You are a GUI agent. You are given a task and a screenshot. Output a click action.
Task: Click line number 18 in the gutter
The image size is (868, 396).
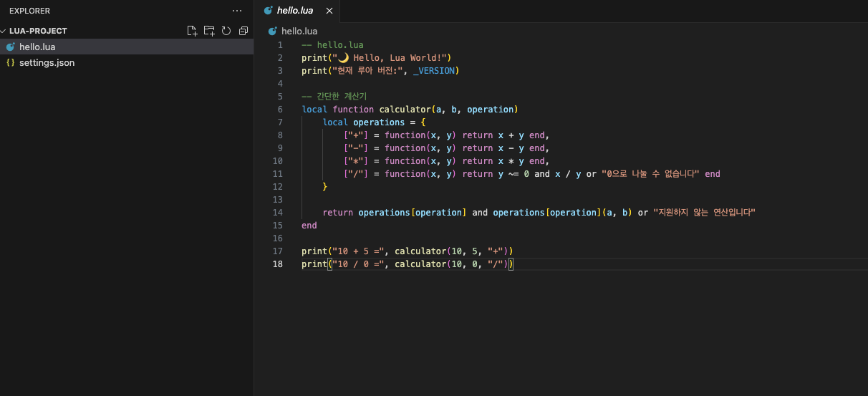(x=277, y=264)
